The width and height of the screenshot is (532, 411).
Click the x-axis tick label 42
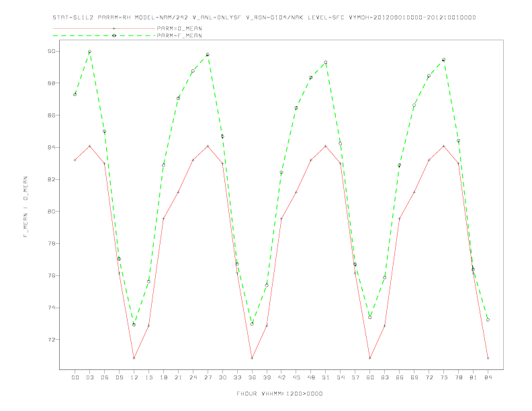[281, 377]
